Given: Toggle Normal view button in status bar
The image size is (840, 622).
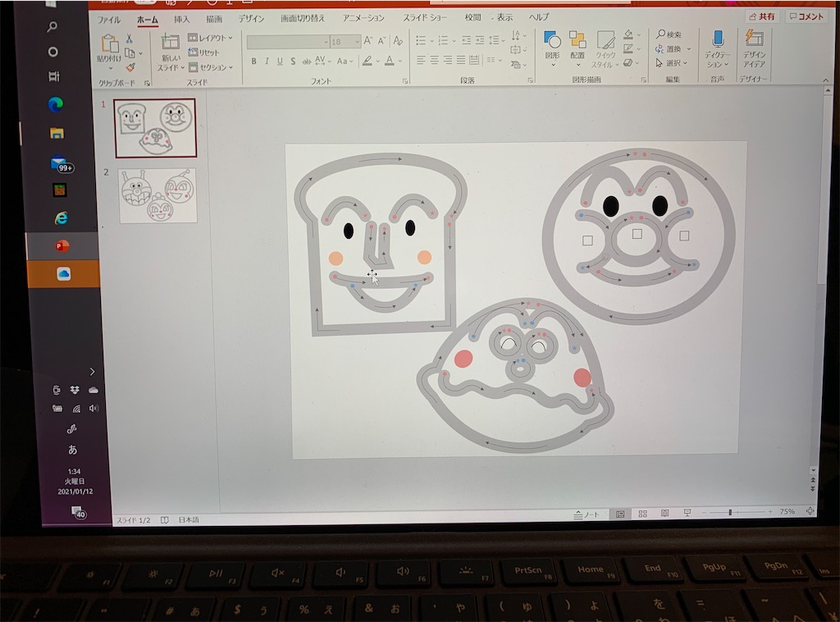Looking at the screenshot, I should (620, 515).
